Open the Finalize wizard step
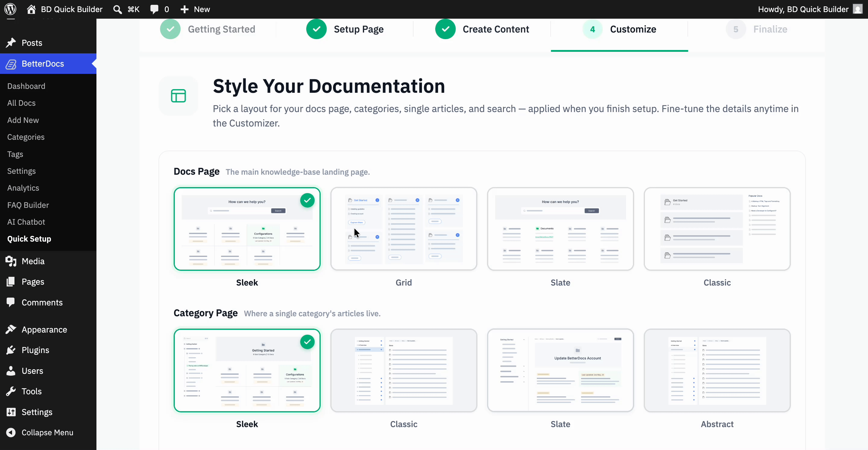The image size is (868, 450). coord(756,29)
